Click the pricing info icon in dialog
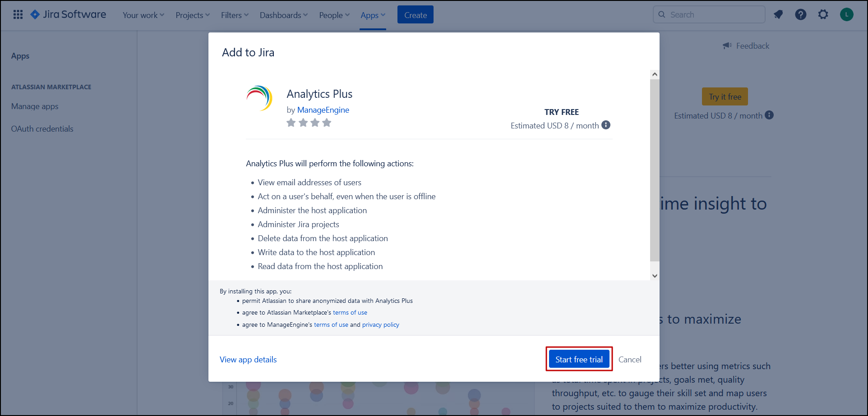 606,125
